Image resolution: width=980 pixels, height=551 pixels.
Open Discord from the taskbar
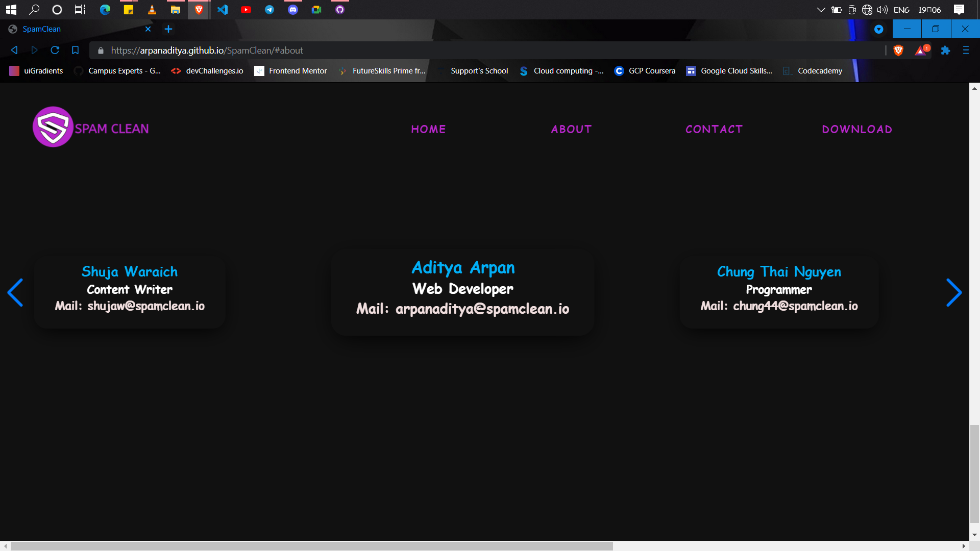(292, 9)
